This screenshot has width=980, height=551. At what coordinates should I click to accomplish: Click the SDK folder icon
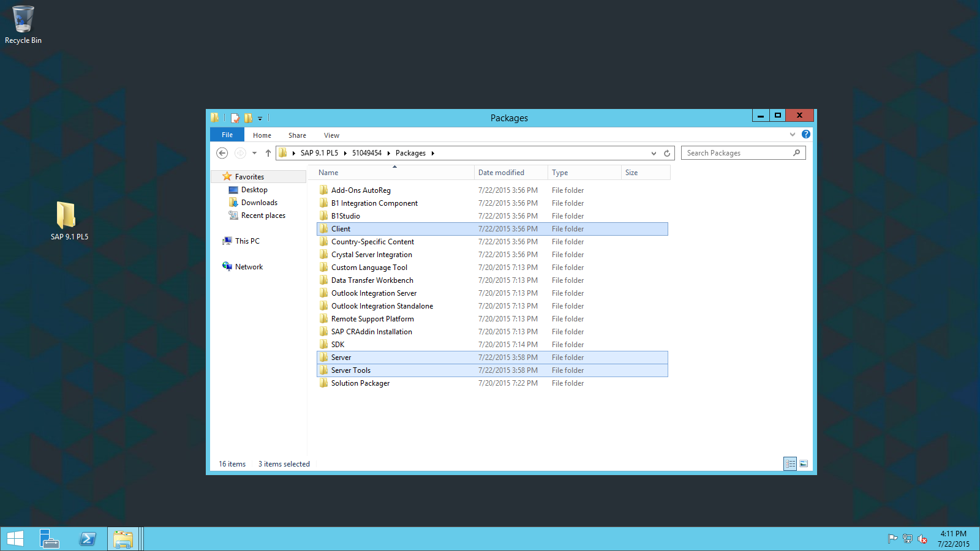(x=324, y=345)
